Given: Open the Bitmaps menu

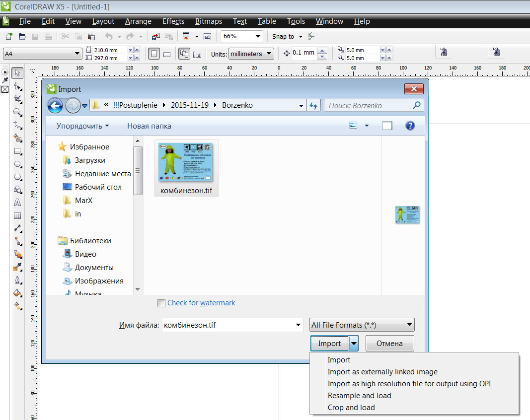Looking at the screenshot, I should point(209,21).
